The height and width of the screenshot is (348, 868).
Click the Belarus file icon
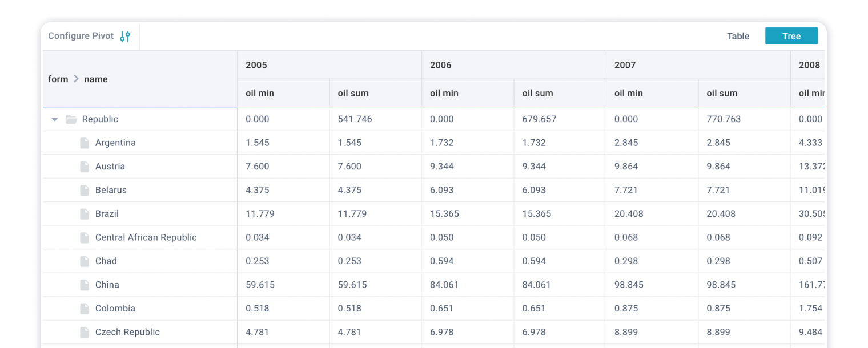coord(85,191)
